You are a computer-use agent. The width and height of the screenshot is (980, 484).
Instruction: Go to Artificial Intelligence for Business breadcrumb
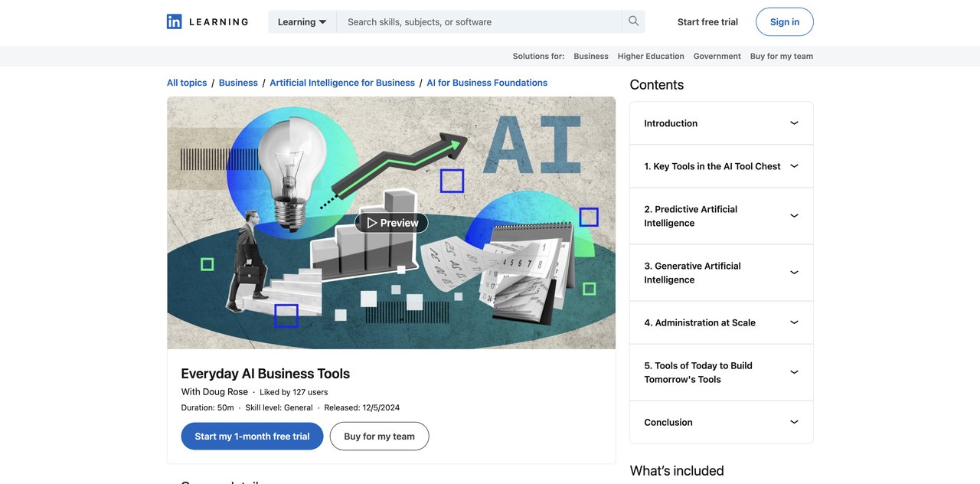pyautogui.click(x=342, y=83)
